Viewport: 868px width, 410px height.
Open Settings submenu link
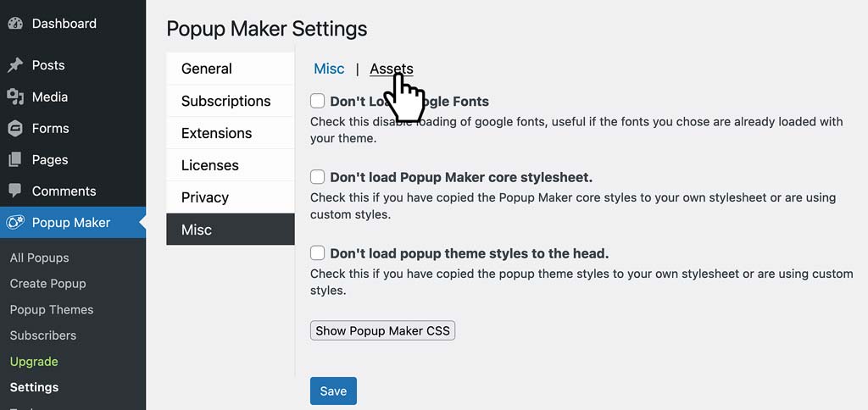click(x=34, y=387)
